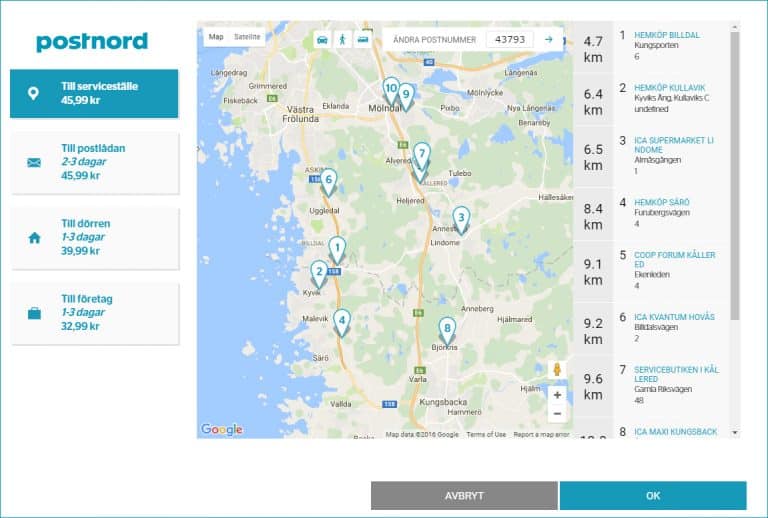Select ICA SUPERMARKET LINDOME in list

coord(673,145)
